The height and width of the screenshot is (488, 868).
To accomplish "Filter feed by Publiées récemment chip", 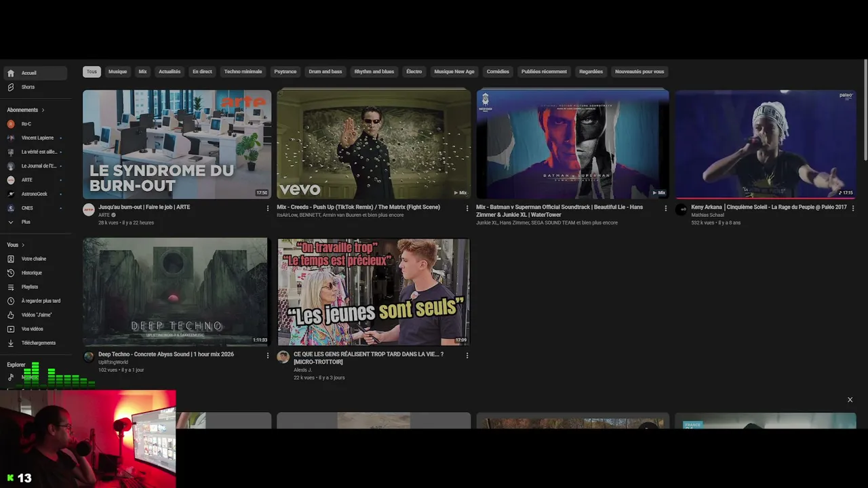I will [544, 72].
